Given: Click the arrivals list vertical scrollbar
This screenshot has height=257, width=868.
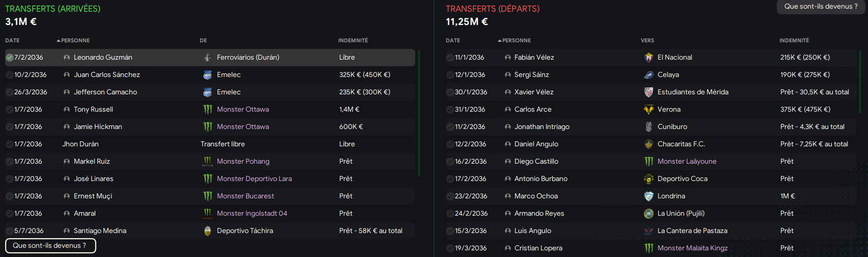Looking at the screenshot, I should (419, 113).
